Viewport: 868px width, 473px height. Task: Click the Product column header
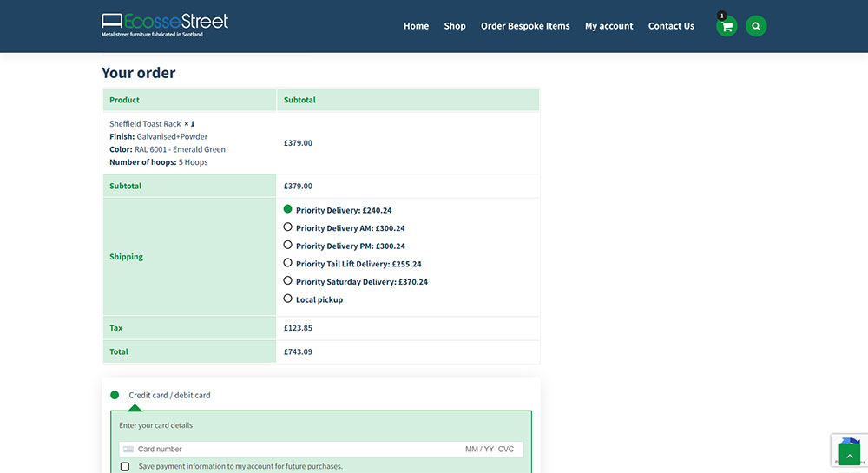pyautogui.click(x=124, y=100)
